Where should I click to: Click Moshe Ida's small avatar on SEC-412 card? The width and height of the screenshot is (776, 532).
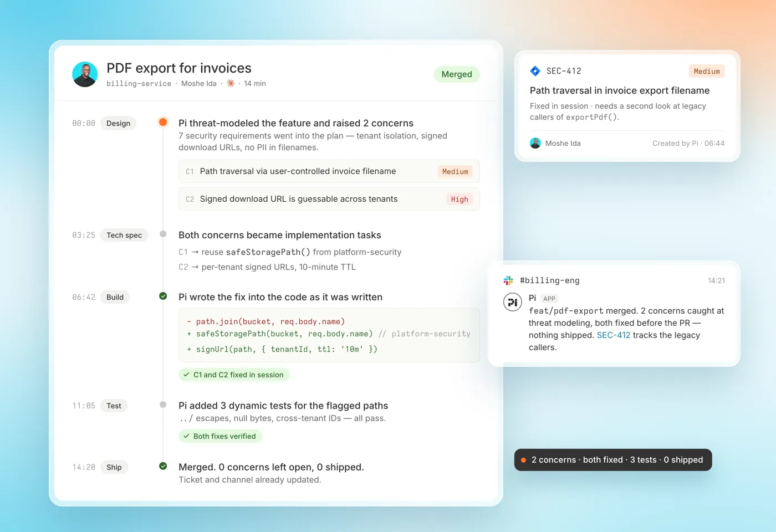pyautogui.click(x=535, y=143)
